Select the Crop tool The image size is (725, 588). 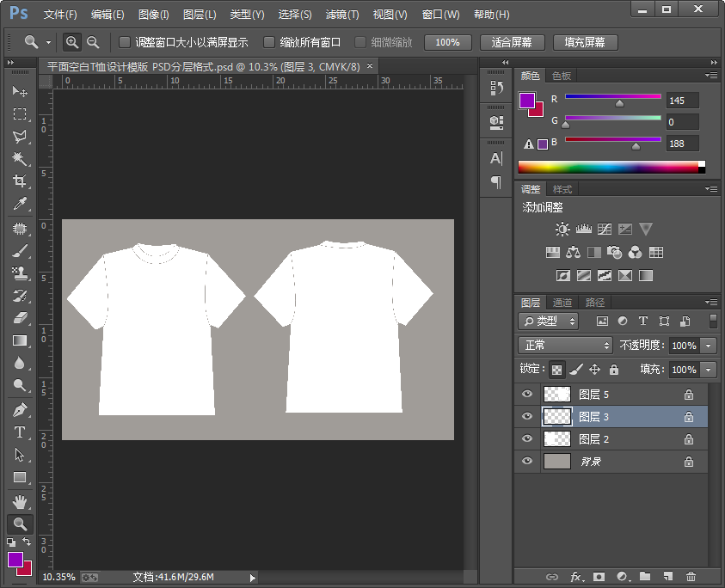coord(20,181)
